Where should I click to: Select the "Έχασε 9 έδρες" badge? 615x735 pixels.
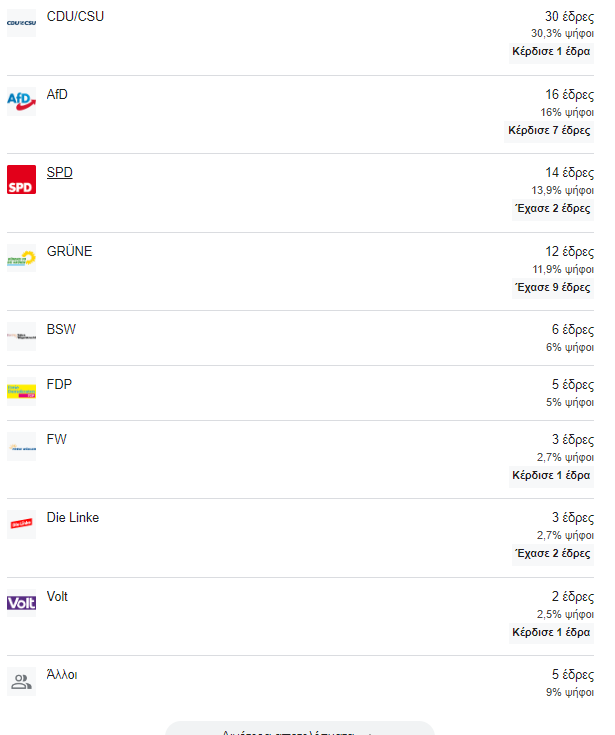pos(552,287)
